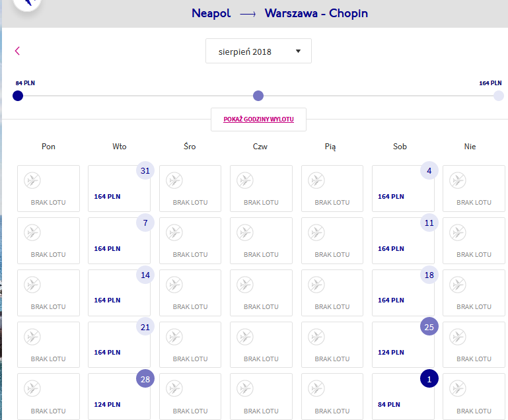Click no-flight plane icon, Monday beside day 21
This screenshot has width=508, height=420.
[32, 337]
